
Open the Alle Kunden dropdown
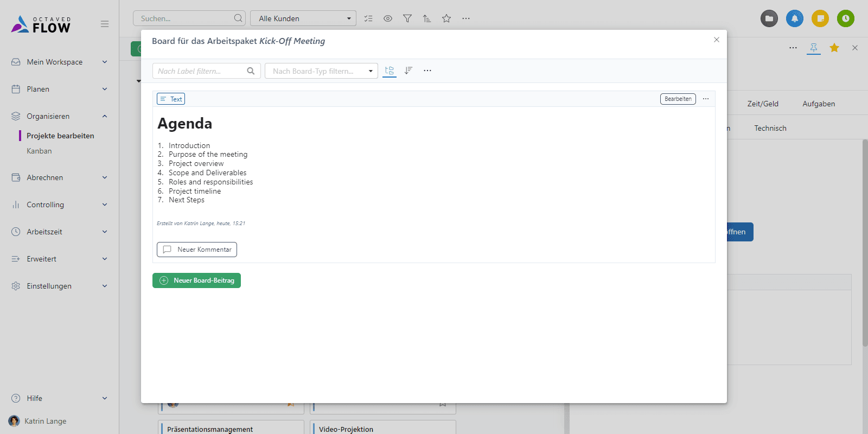pyautogui.click(x=303, y=18)
